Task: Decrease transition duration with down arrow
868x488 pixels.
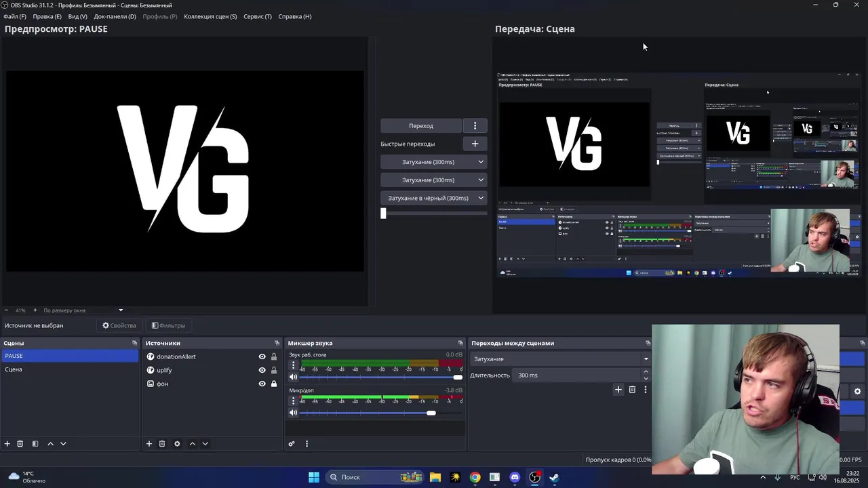Action: tap(646, 378)
